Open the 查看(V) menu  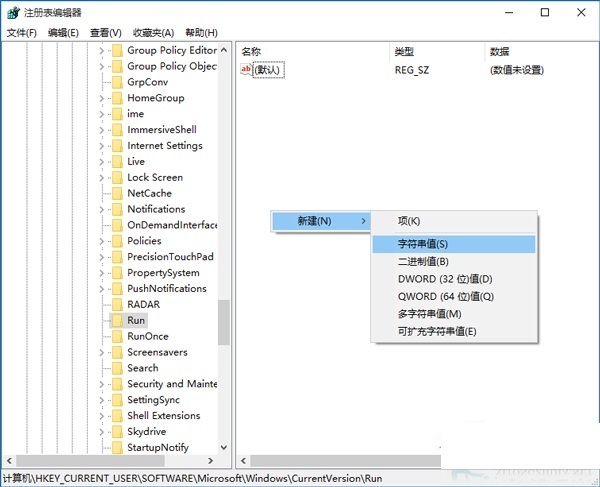(106, 33)
